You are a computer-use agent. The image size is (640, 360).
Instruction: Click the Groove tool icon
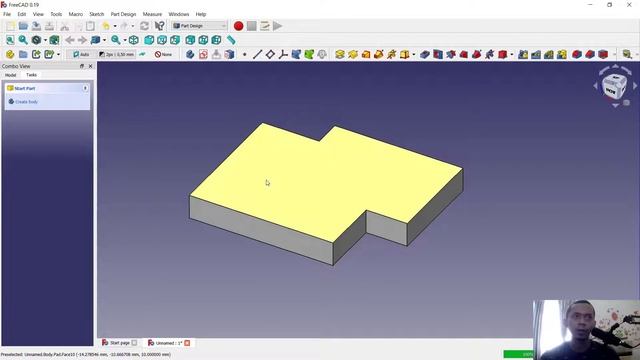451,54
